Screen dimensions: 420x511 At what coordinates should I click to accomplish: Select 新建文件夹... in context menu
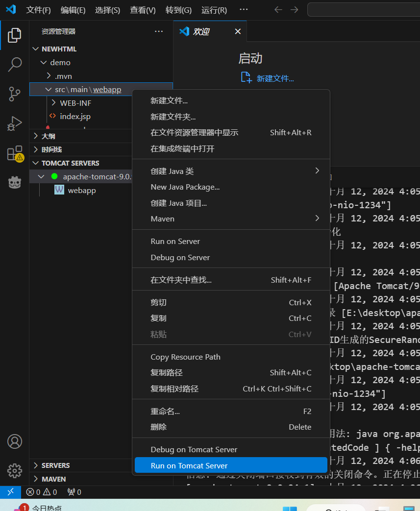[x=231, y=116]
